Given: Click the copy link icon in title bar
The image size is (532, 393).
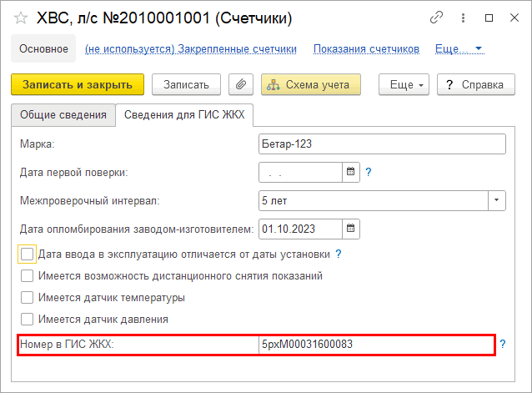Looking at the screenshot, I should point(436,17).
